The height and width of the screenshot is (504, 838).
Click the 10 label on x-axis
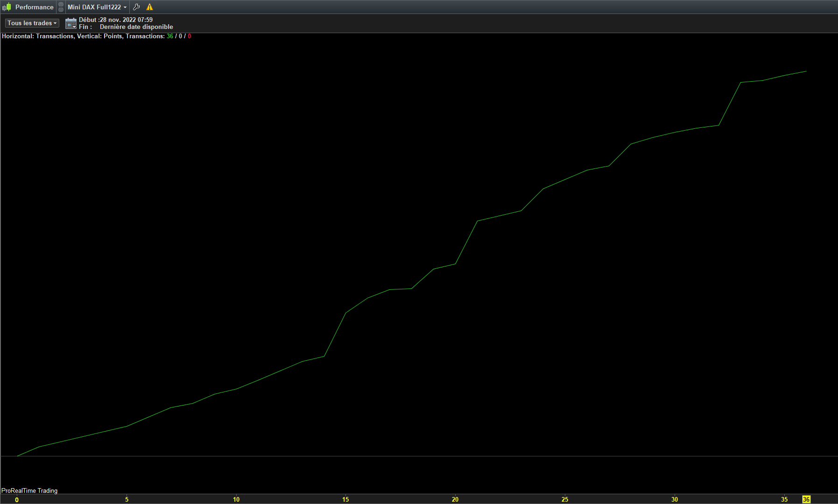236,500
